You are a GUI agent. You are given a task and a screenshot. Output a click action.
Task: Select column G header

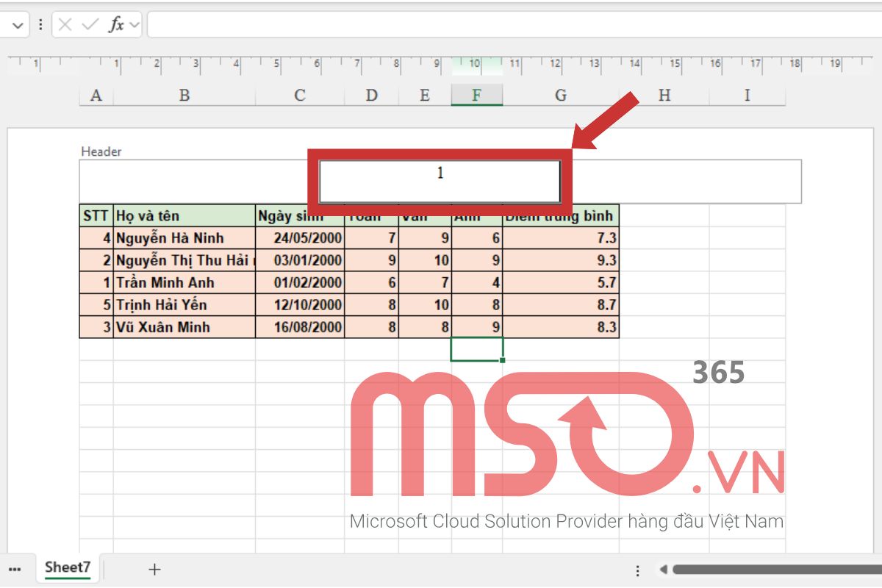(x=561, y=95)
